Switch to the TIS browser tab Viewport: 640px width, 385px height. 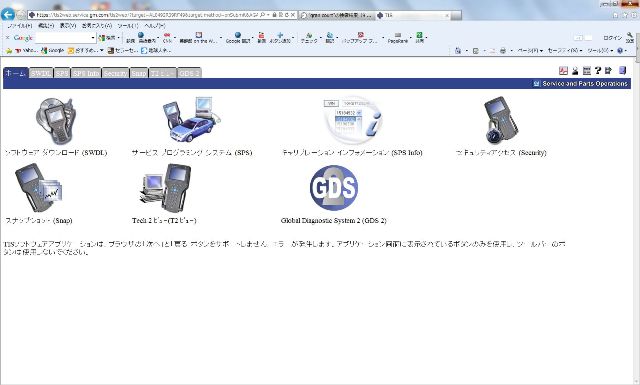coord(413,15)
